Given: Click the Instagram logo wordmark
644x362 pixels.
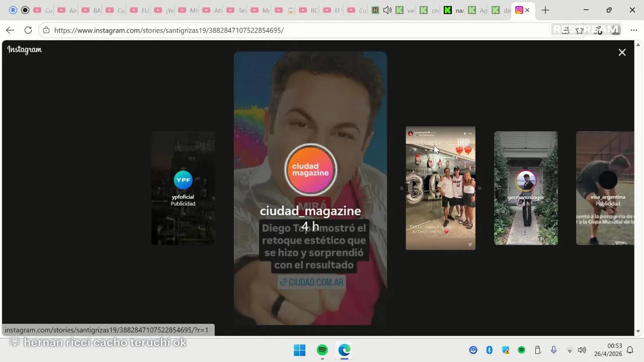Looking at the screenshot, I should point(24,50).
